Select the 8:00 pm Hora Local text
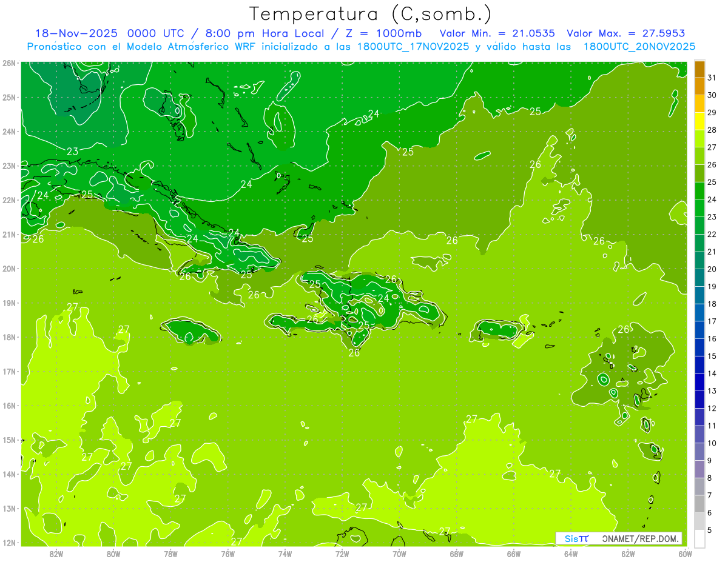The height and width of the screenshot is (562, 728). [263, 33]
